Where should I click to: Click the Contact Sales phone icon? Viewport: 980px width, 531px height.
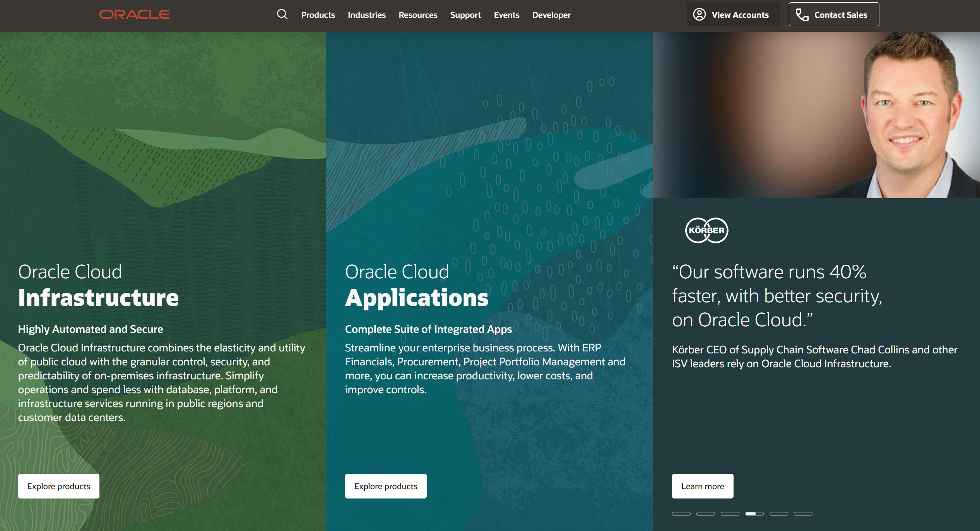pyautogui.click(x=802, y=15)
